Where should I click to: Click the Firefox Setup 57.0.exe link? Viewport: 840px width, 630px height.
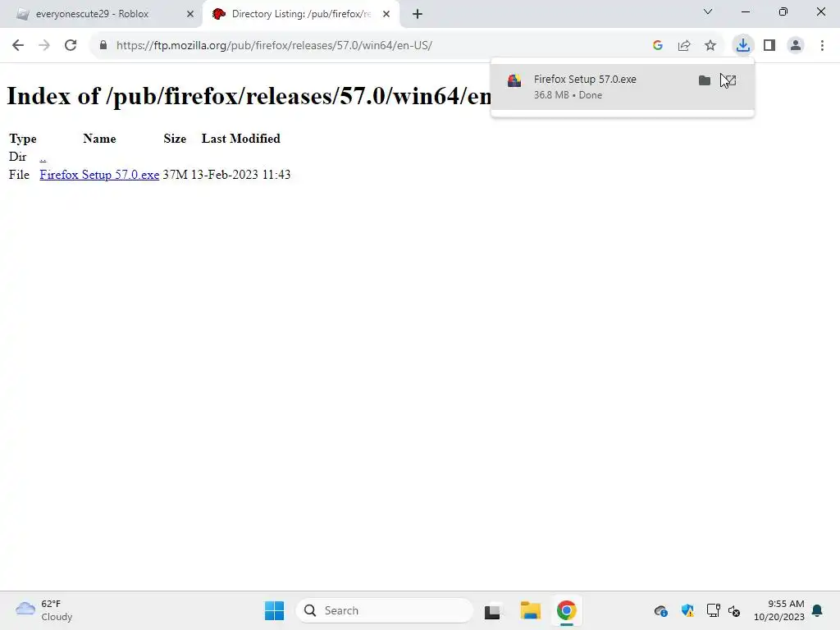pos(99,175)
